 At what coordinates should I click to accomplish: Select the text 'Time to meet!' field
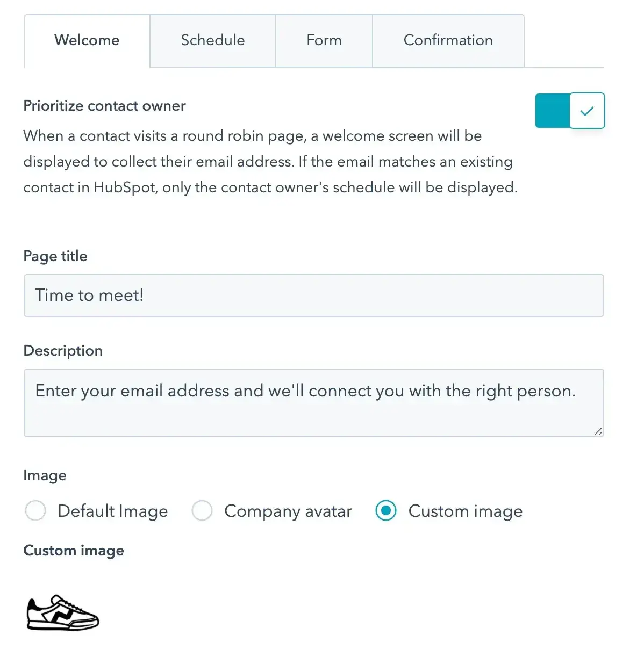[89, 295]
